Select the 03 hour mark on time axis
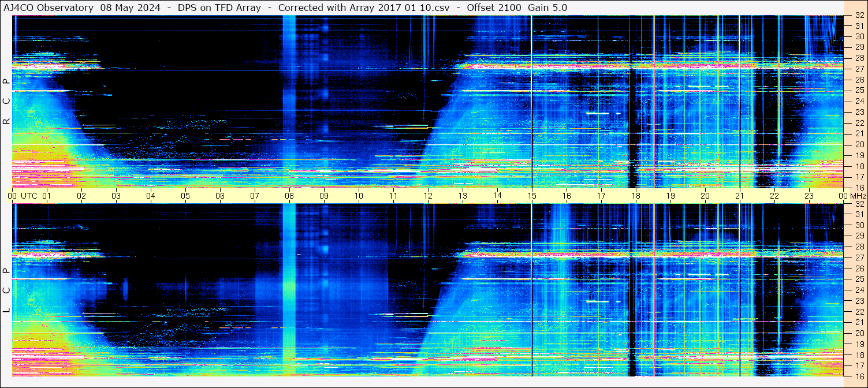The width and height of the screenshot is (868, 388). click(116, 196)
